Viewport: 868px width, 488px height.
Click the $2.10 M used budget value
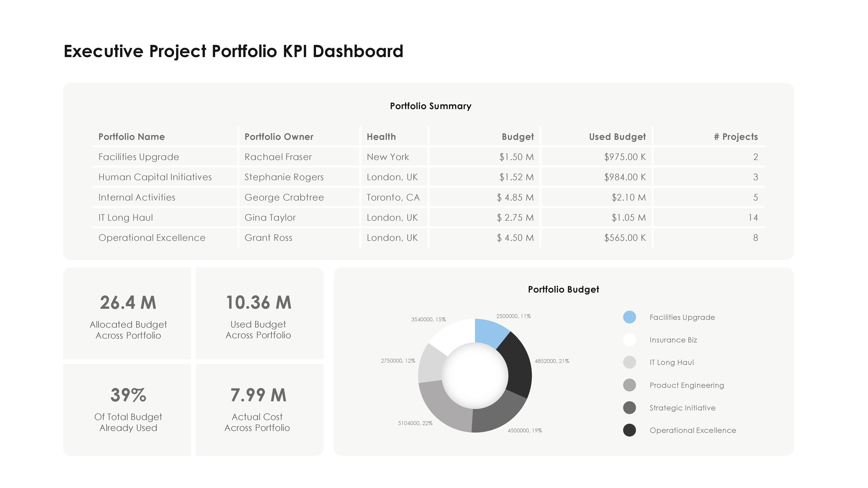point(629,197)
